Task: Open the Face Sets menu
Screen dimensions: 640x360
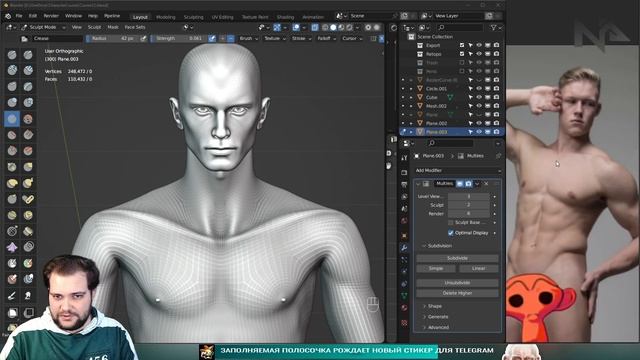Action: [135, 27]
